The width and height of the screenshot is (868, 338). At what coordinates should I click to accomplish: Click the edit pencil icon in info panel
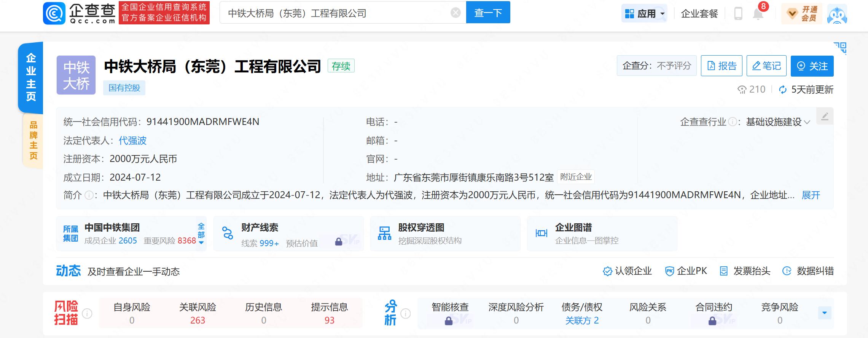click(825, 116)
